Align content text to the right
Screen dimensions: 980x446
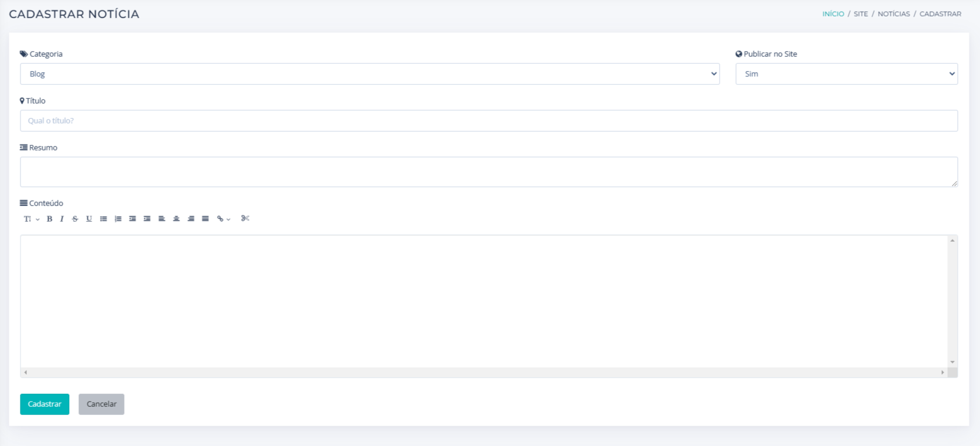point(191,219)
